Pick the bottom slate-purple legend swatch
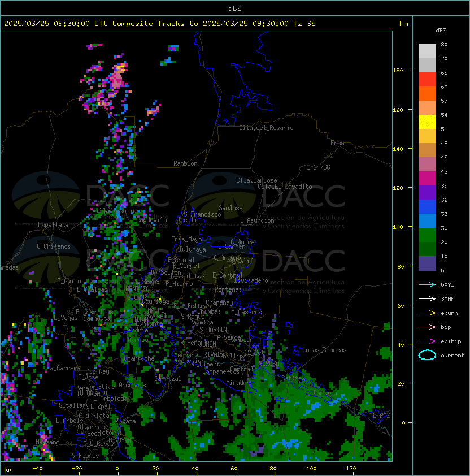This screenshot has width=470, height=476. point(427,263)
